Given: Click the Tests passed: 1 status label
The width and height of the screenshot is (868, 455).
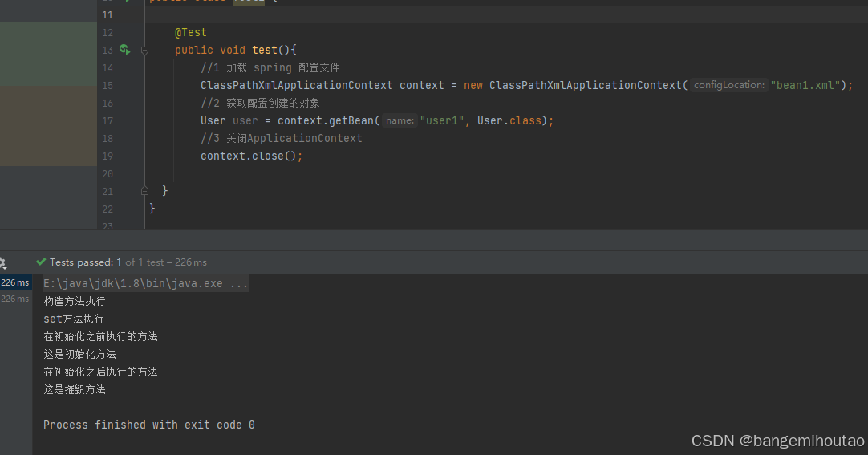Looking at the screenshot, I should point(85,262).
